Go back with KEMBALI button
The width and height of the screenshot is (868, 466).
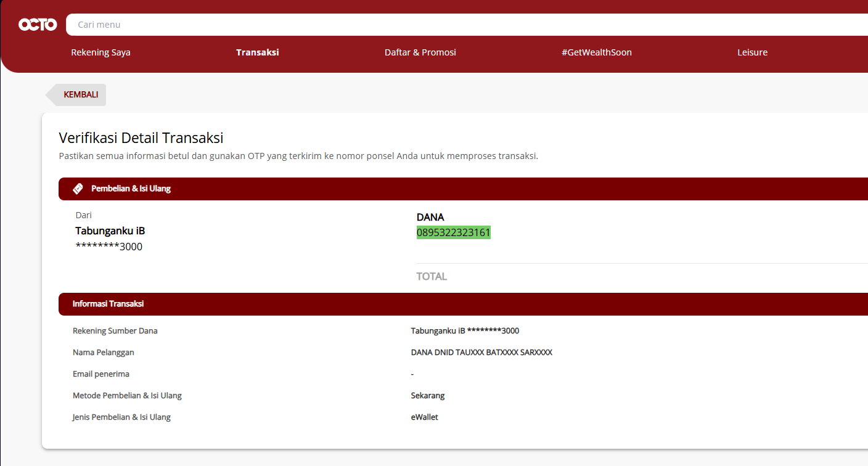click(x=76, y=95)
